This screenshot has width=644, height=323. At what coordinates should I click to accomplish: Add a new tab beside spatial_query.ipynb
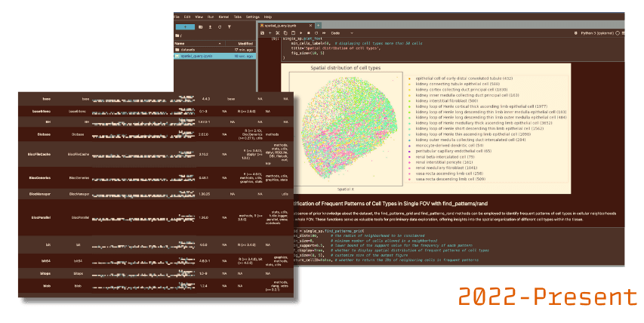(x=319, y=26)
